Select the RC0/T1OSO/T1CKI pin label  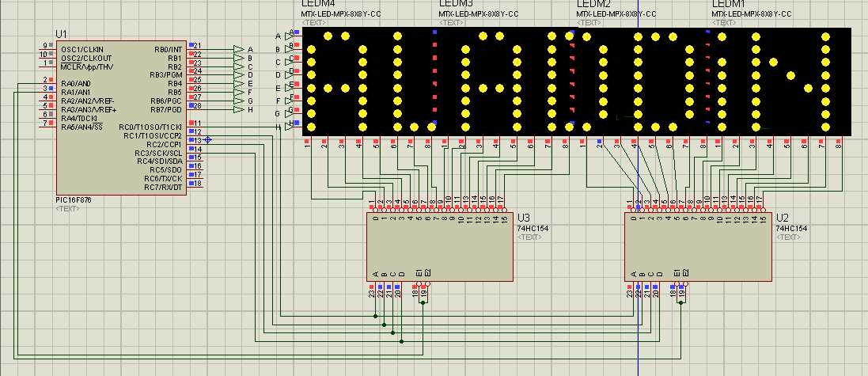pyautogui.click(x=150, y=127)
